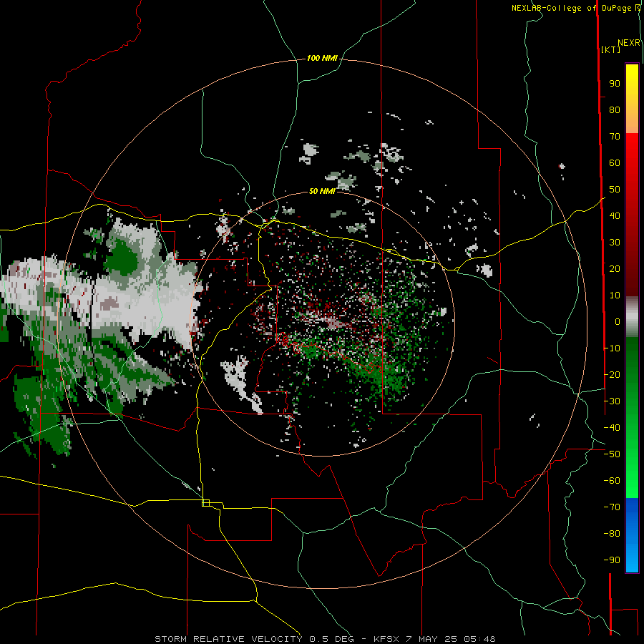Screen dimensions: 644x644
Task: Click the 10 value on the velocity scale
Action: 615,296
